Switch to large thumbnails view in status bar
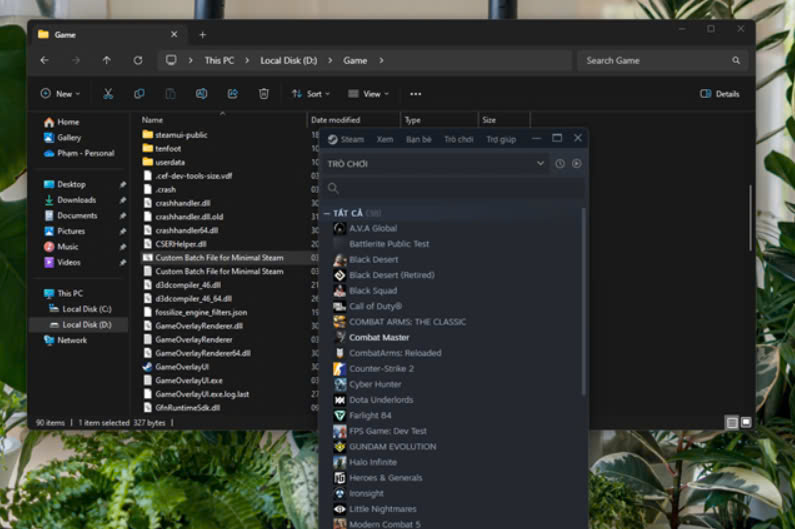 click(746, 423)
